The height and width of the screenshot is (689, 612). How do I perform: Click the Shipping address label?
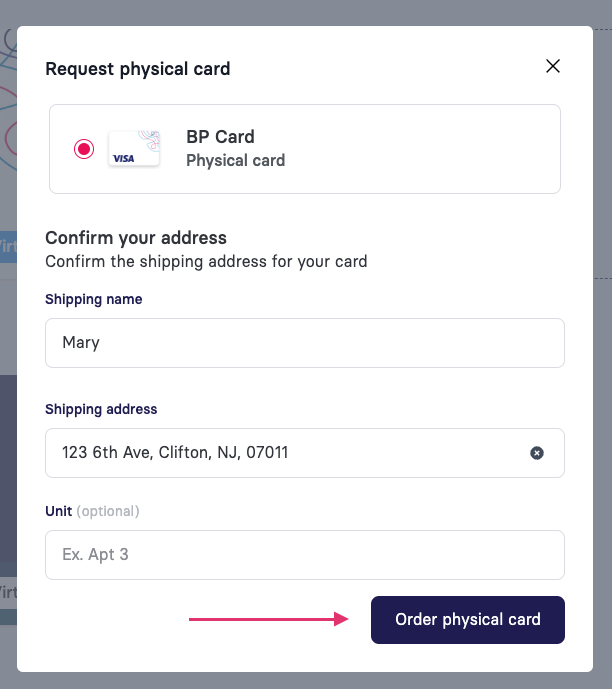pyautogui.click(x=101, y=409)
